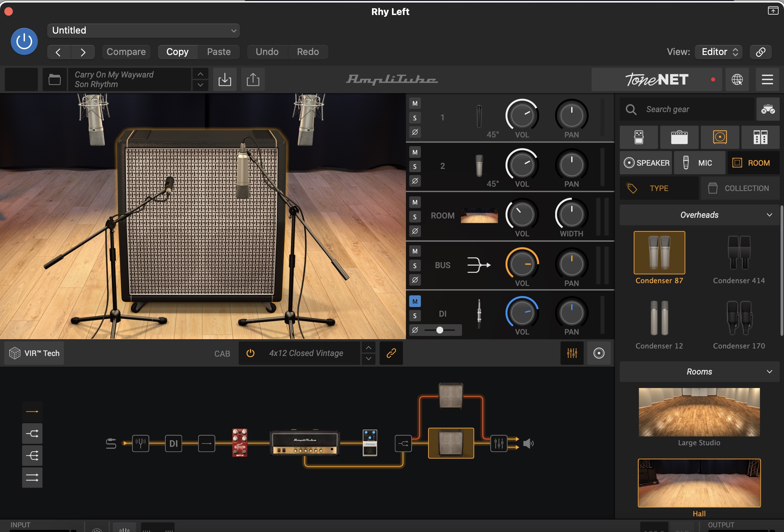Click the globe with cursor icon
Screen dimensions: 784x532
(737, 79)
